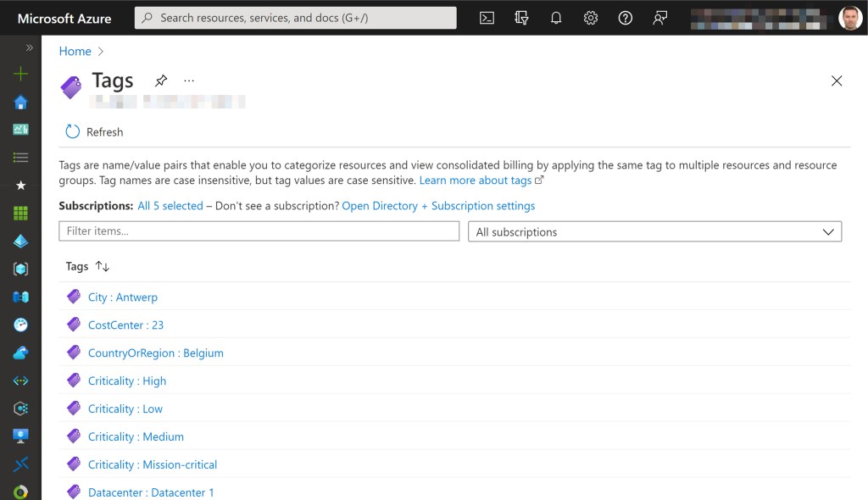Open the Tags ellipsis more menu
The image size is (868, 500).
click(x=189, y=81)
